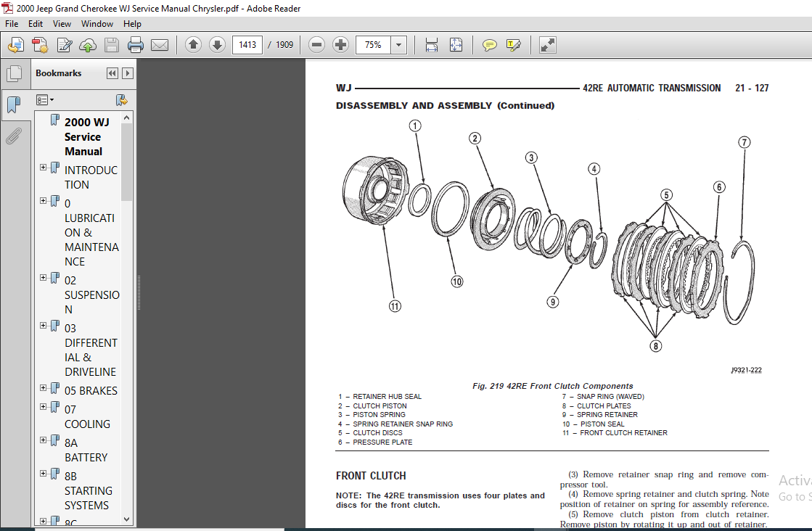
Task: Expand the 03 DIFFERENTIAL & DRIVELINE bookmark
Action: tap(44, 326)
